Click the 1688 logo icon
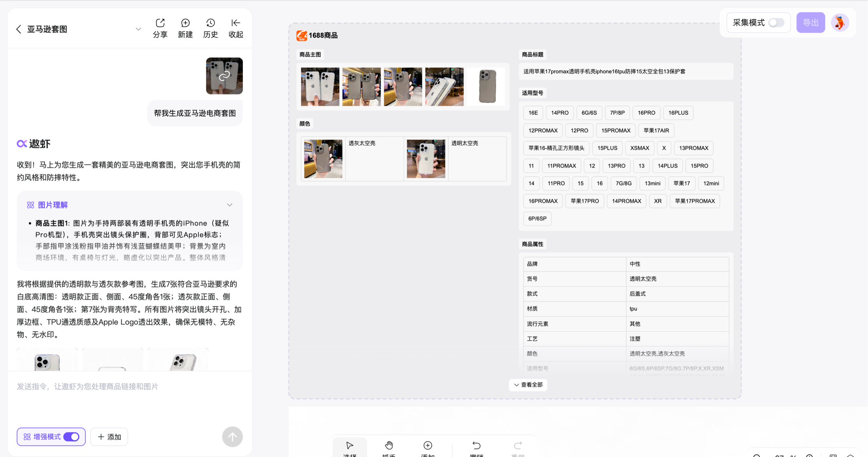Image resolution: width=868 pixels, height=457 pixels. tap(302, 35)
